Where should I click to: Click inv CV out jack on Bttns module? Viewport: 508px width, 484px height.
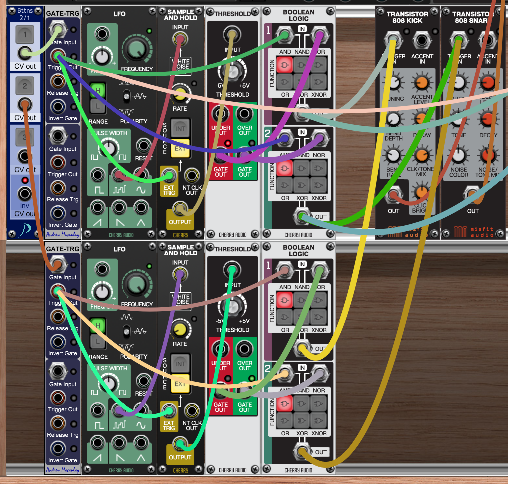coord(24,193)
